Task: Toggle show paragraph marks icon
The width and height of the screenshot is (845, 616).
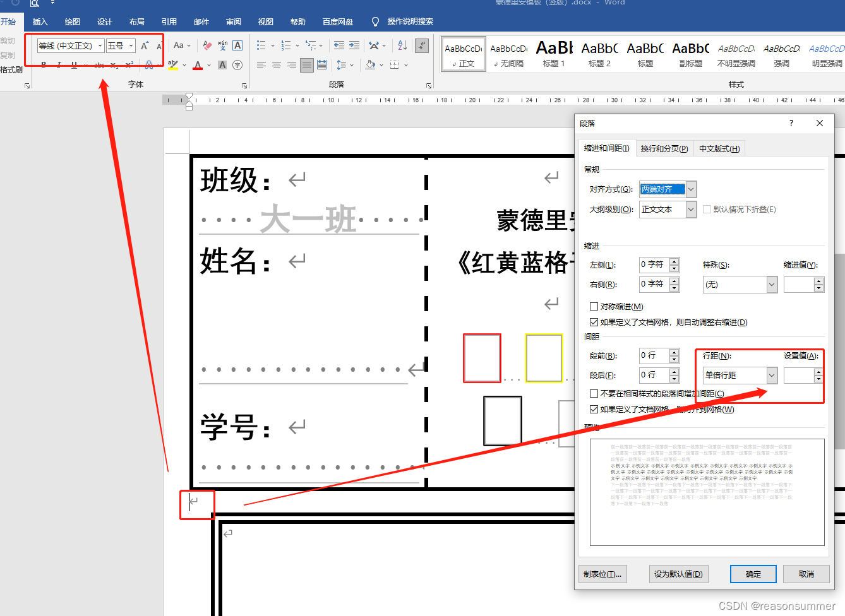Action: [x=422, y=45]
